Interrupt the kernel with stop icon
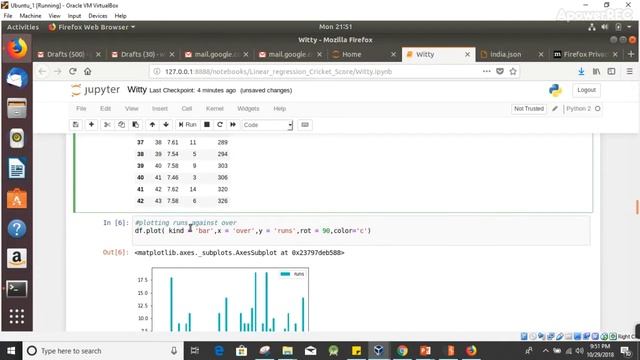Screen dimensions: 640x360 [207, 124]
